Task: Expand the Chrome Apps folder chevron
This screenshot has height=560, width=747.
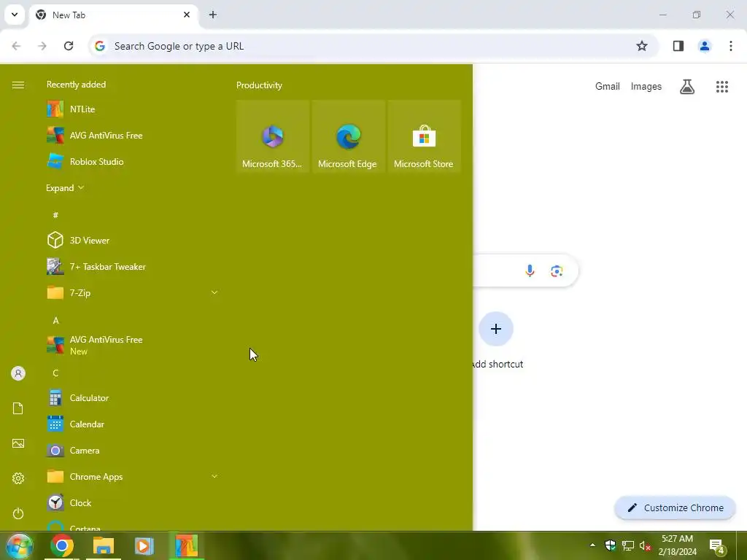Action: click(214, 476)
